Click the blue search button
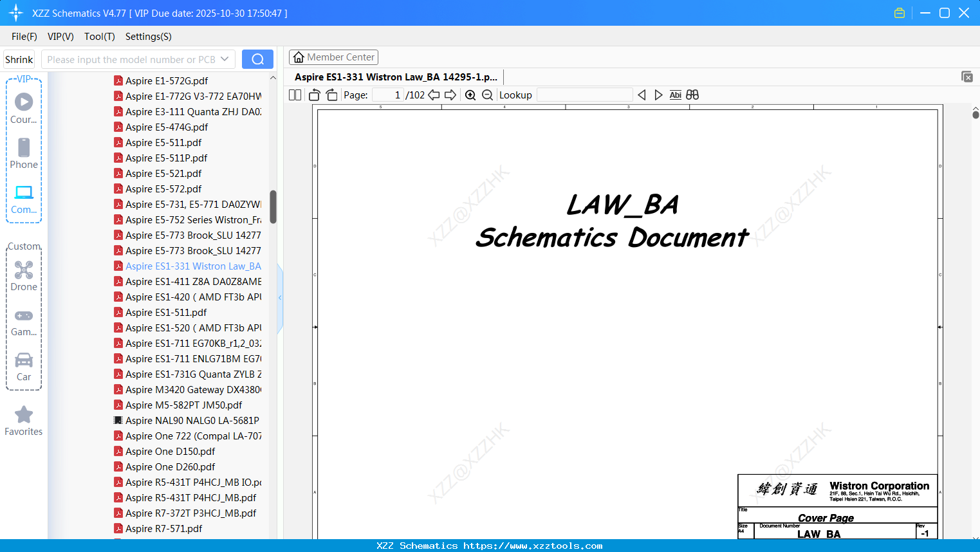Screen dimensions: 980x552 coord(257,59)
